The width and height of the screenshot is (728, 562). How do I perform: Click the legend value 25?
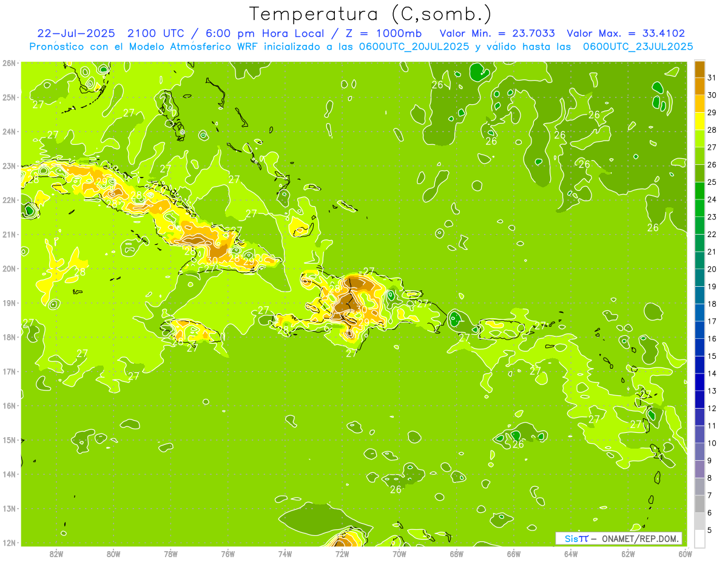[712, 182]
